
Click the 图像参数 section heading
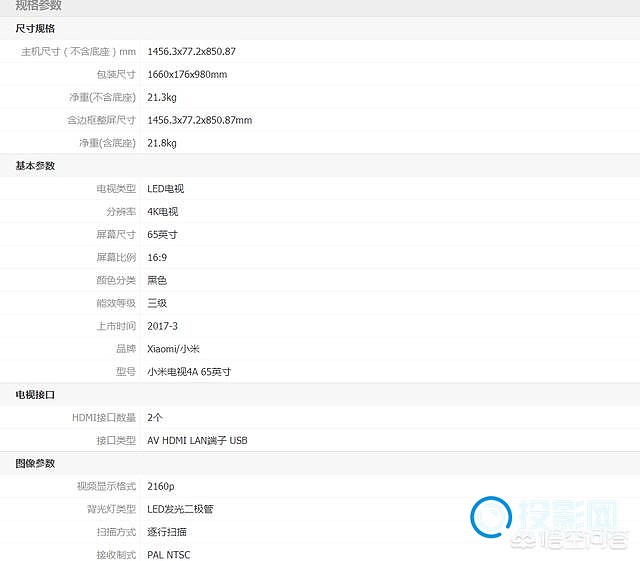click(x=35, y=463)
